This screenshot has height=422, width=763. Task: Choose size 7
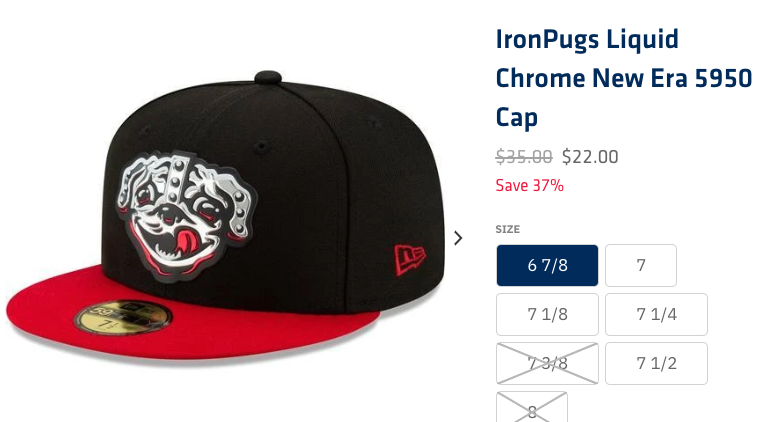click(x=641, y=265)
